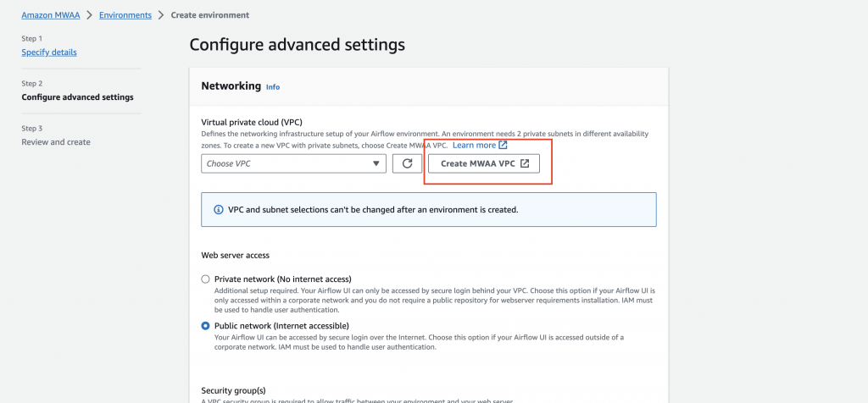Click the info icon in the VPC notice
868x403 pixels.
click(218, 210)
